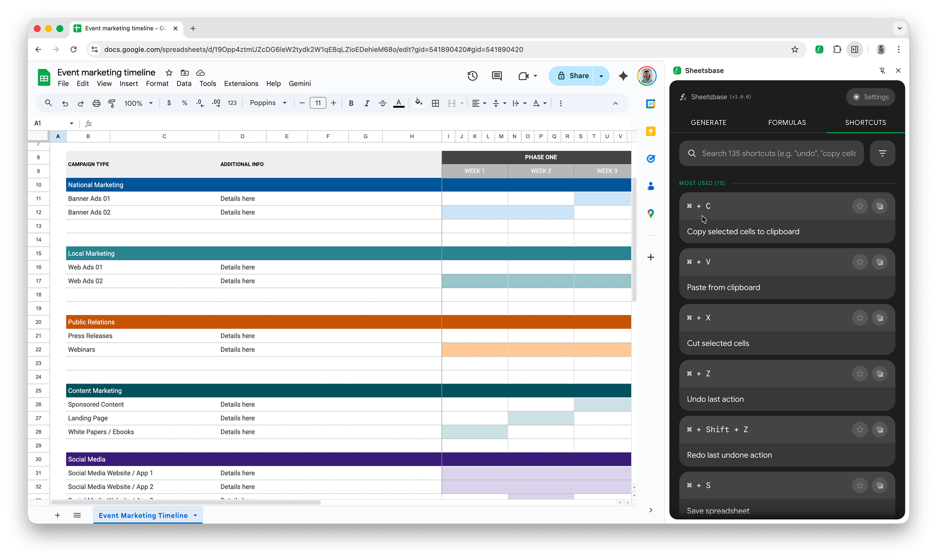937x560 pixels.
Task: Open Google Calendar from the side panel
Action: pyautogui.click(x=650, y=103)
